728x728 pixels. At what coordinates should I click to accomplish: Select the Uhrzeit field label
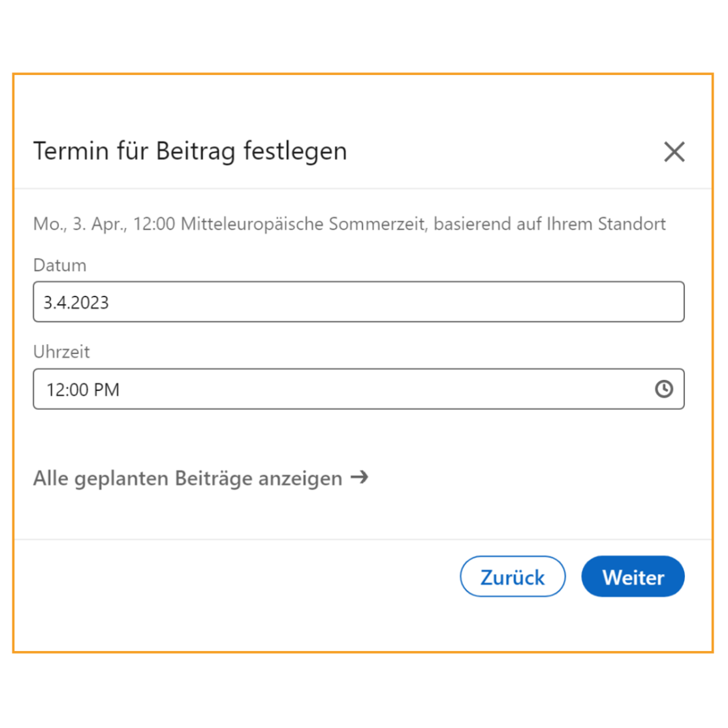click(61, 352)
